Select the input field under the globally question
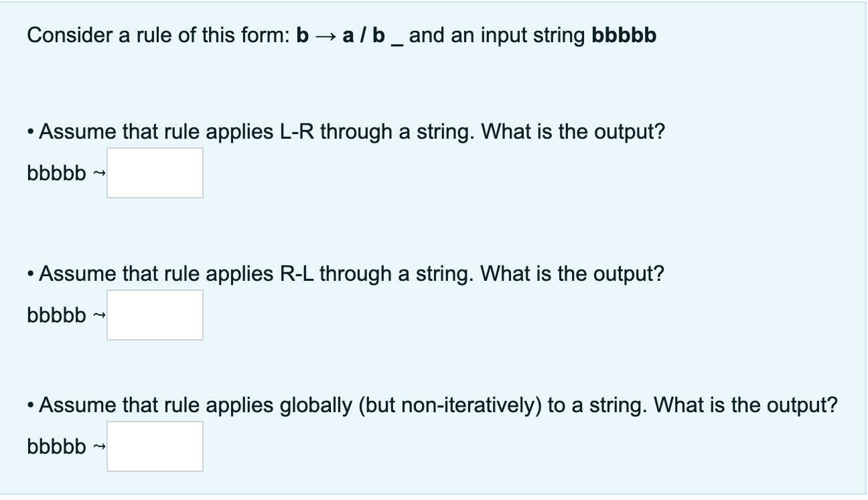 pos(155,446)
